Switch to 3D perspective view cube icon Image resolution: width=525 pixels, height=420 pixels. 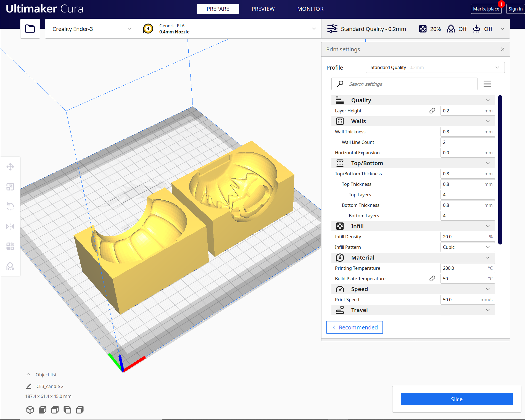point(30,410)
